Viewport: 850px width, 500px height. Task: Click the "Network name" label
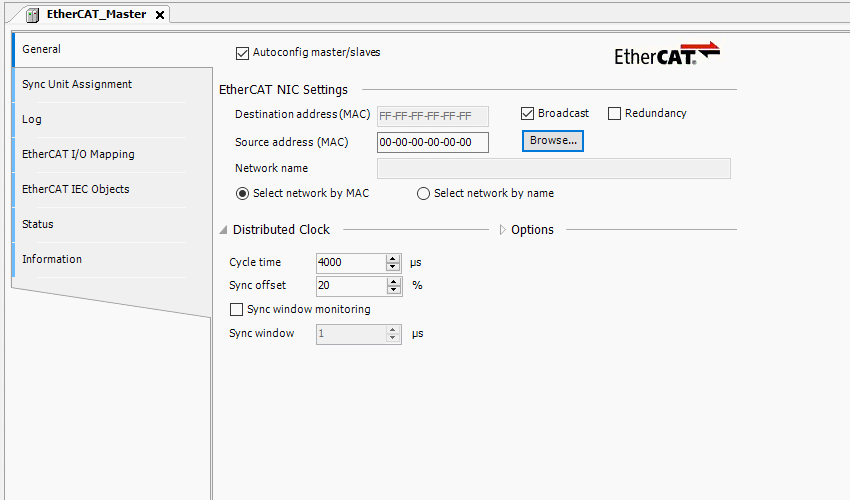pos(271,169)
